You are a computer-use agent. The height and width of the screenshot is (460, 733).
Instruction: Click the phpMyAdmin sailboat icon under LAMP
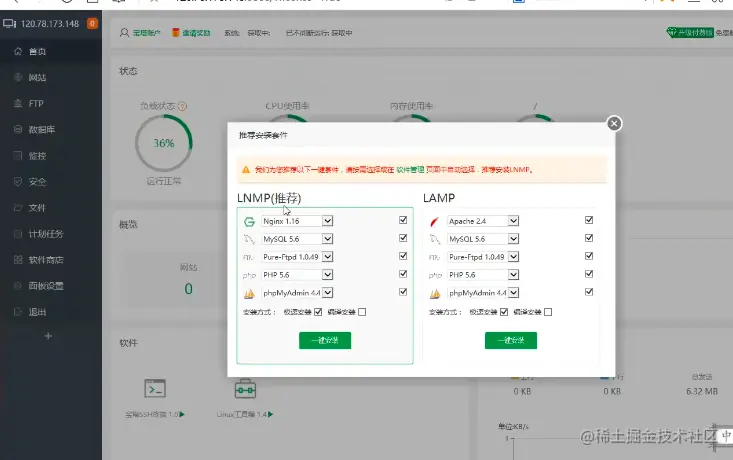tap(435, 294)
